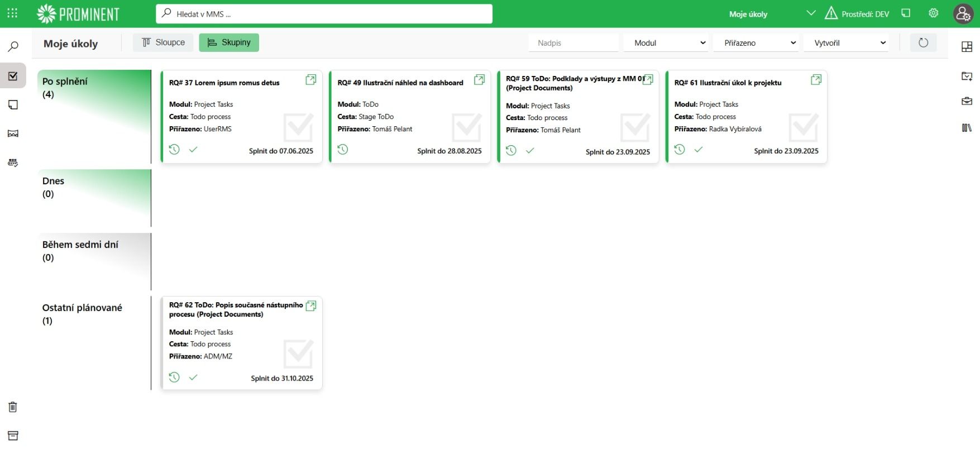Mark RQ# 62 task as complete
The image size is (980, 454).
click(x=193, y=377)
